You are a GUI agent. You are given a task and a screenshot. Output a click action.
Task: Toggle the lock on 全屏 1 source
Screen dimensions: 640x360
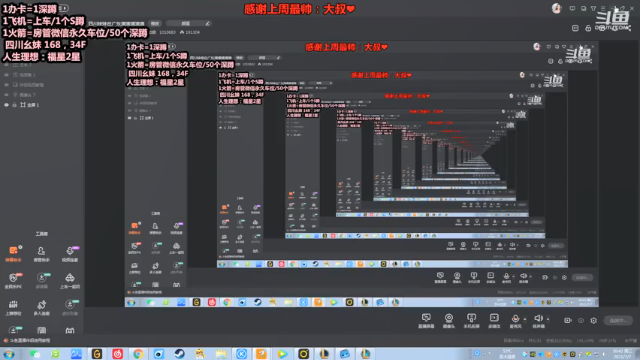point(14,105)
